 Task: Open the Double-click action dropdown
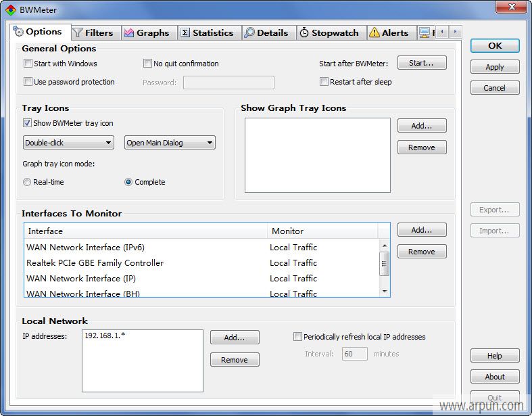pyautogui.click(x=68, y=143)
